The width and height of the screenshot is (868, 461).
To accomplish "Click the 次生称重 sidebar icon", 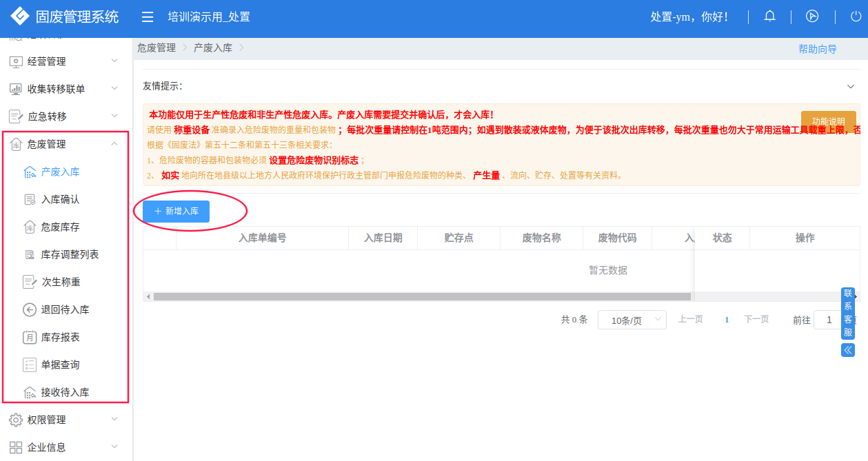I will coord(30,282).
